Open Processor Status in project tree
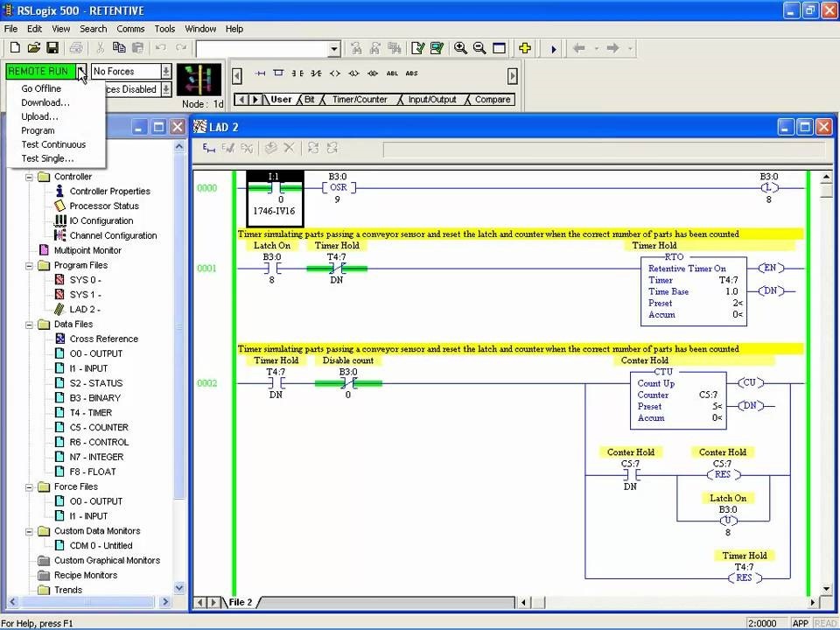Viewport: 840px width, 630px height. pyautogui.click(x=104, y=206)
